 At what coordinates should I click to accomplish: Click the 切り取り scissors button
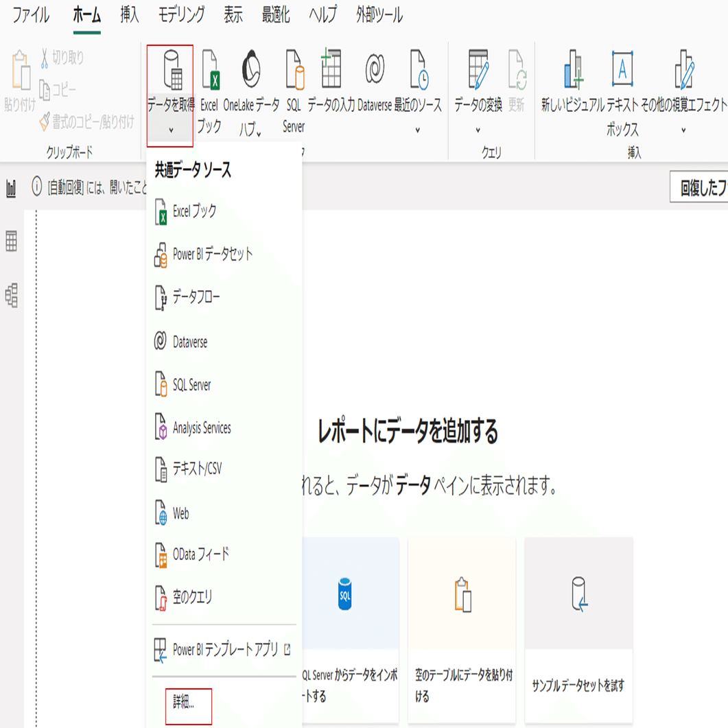click(x=62, y=58)
